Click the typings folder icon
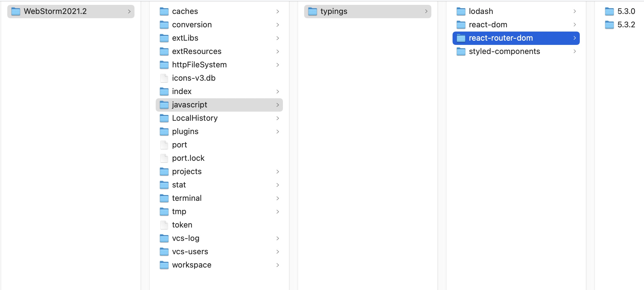 click(x=313, y=12)
